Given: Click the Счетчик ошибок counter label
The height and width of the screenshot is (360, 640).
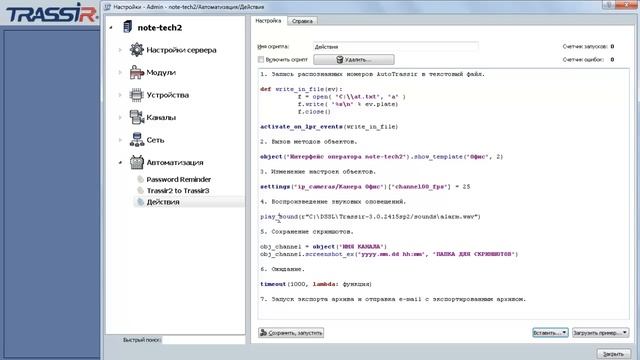Looking at the screenshot, I should pos(583,60).
